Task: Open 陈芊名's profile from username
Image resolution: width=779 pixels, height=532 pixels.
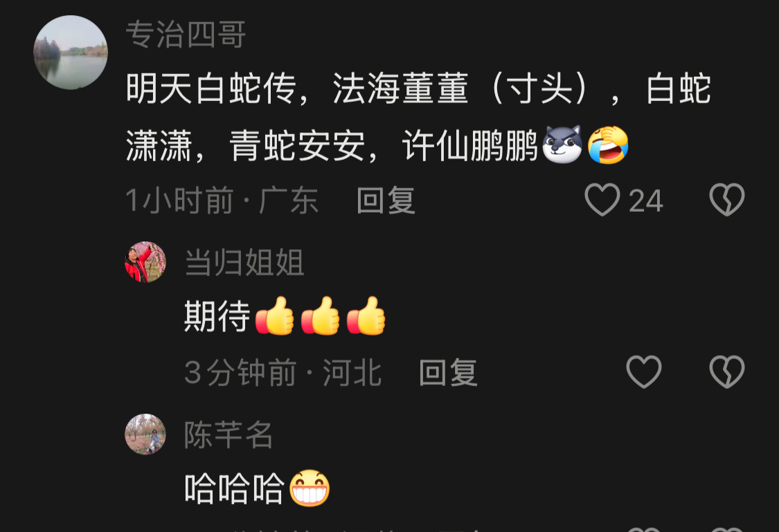Action: click(x=229, y=434)
